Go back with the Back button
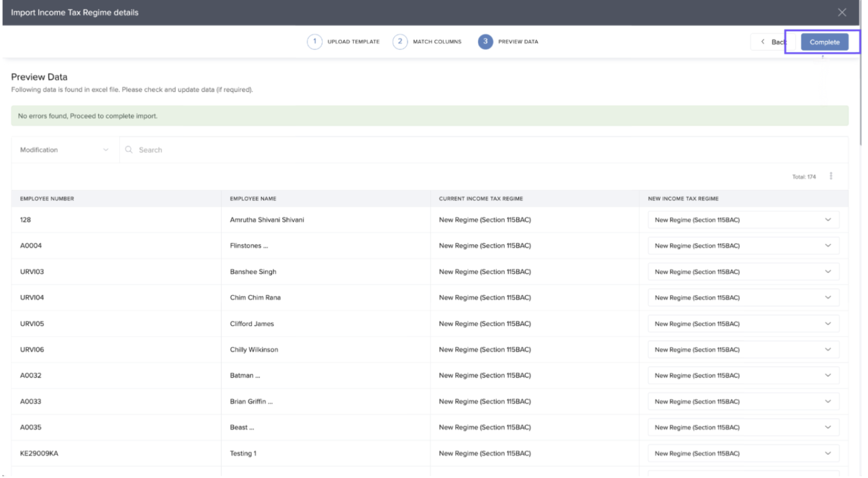Image resolution: width=868 pixels, height=478 pixels. (773, 42)
